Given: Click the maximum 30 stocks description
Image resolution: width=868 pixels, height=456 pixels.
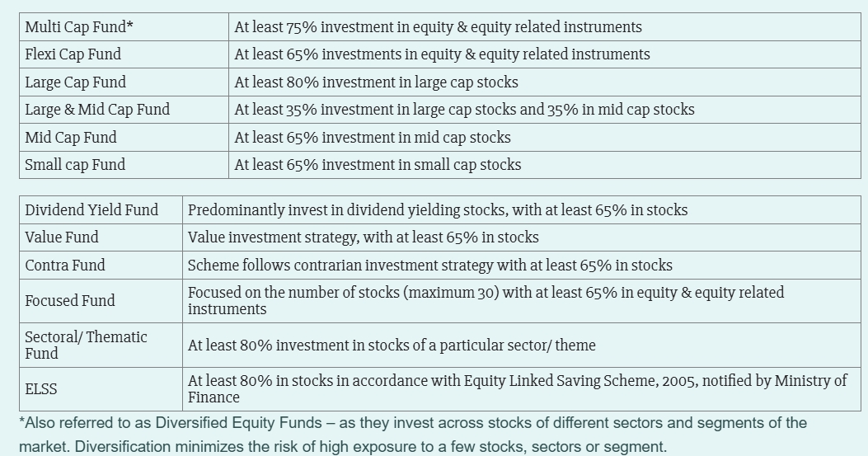Looking at the screenshot, I should 486,301.
